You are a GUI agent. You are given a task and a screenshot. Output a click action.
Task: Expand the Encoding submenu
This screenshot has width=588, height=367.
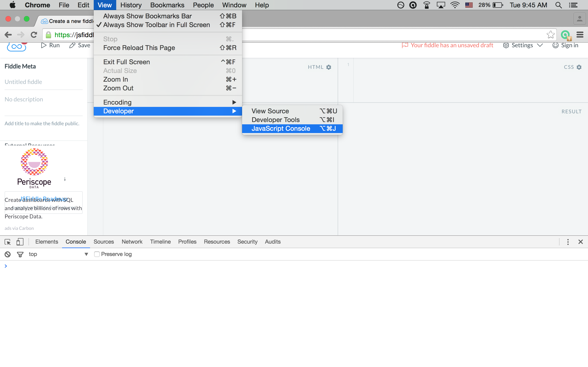tap(168, 102)
